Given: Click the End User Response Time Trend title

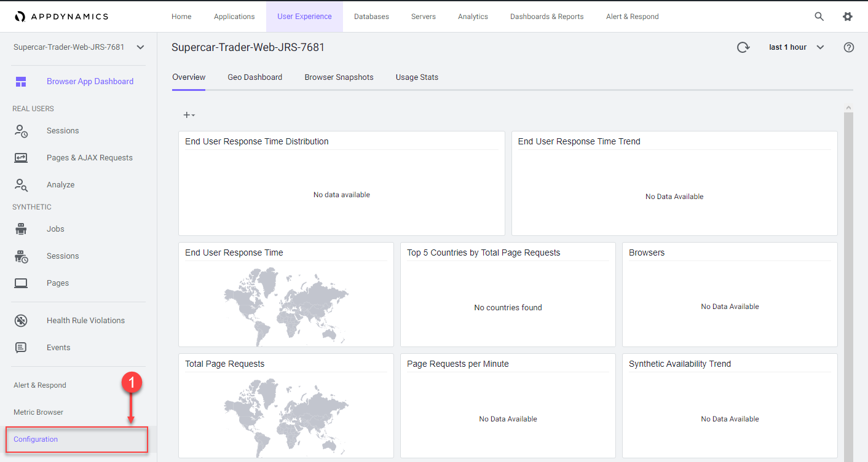Looking at the screenshot, I should pyautogui.click(x=579, y=141).
